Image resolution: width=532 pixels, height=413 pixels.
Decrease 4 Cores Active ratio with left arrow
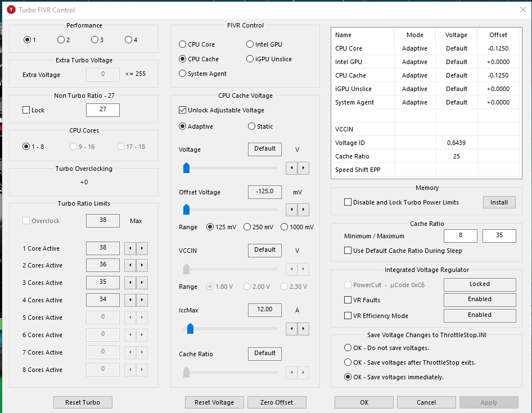[x=130, y=299]
